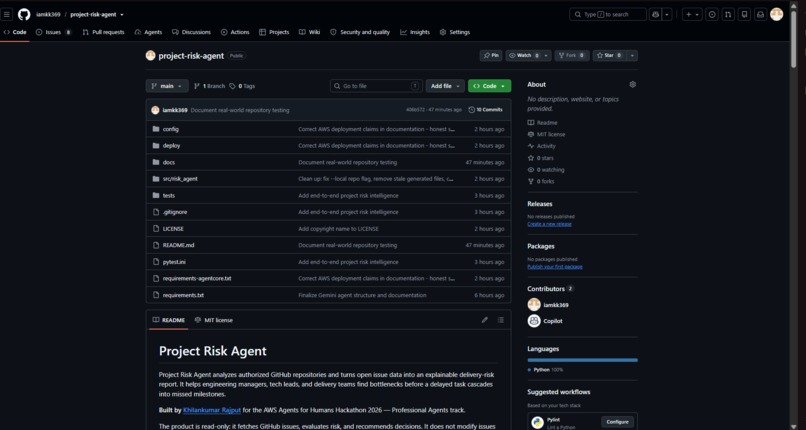Viewport: 806px width, 430px height.
Task: Open the Projects tab
Action: (274, 32)
